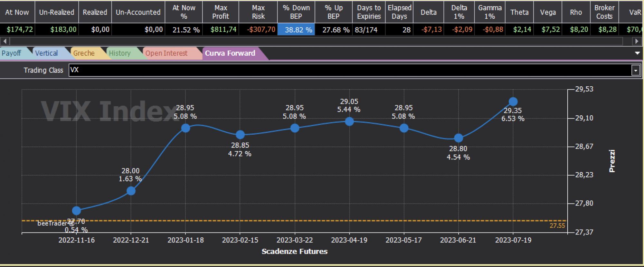Click the % Down BEP highlighted value cell

click(x=296, y=30)
